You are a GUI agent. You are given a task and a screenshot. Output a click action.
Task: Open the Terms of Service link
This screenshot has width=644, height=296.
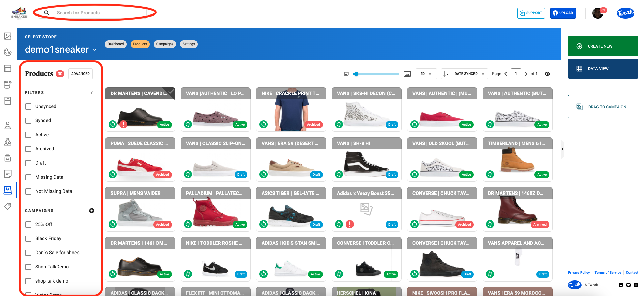(x=608, y=273)
